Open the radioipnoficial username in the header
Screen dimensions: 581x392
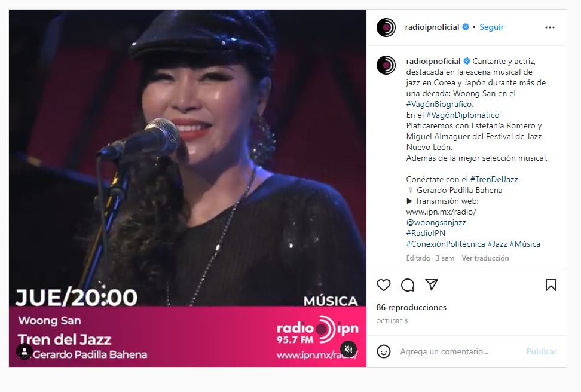pyautogui.click(x=432, y=27)
